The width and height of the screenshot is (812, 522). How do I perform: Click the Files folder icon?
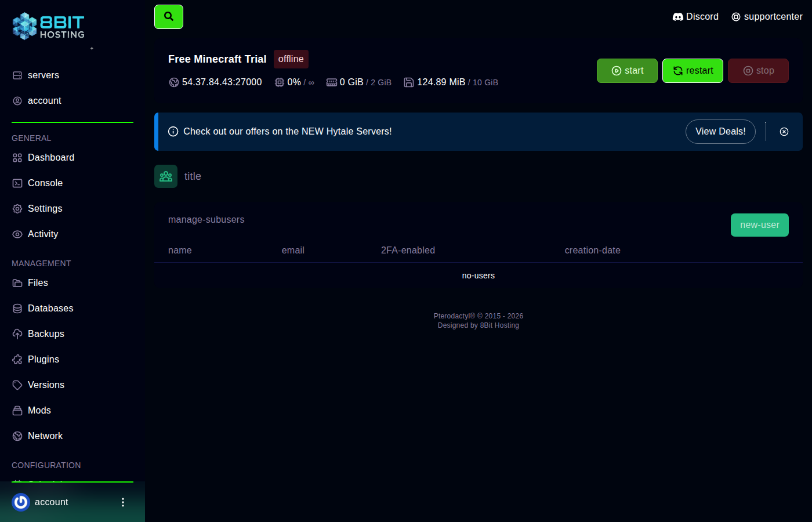pyautogui.click(x=17, y=283)
